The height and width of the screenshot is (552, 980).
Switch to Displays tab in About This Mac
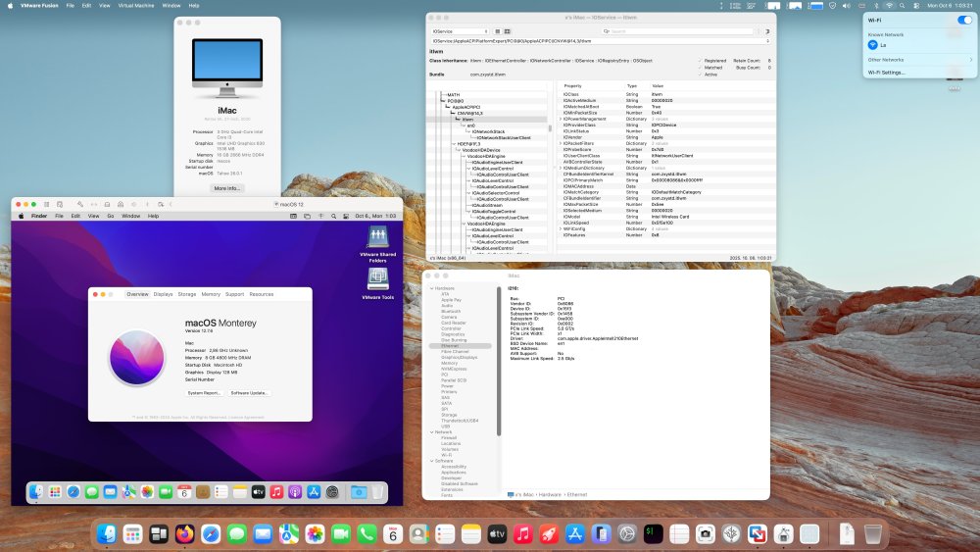pyautogui.click(x=163, y=294)
